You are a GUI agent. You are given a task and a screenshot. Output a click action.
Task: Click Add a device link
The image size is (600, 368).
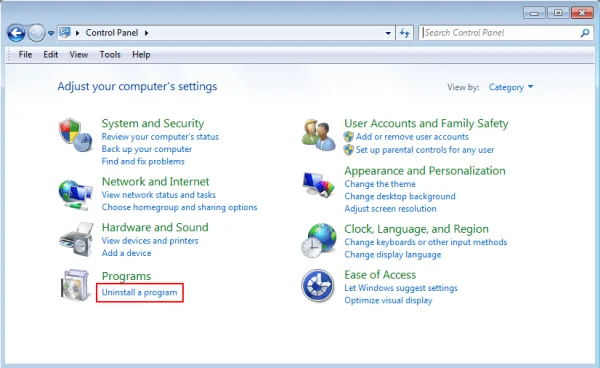(126, 253)
